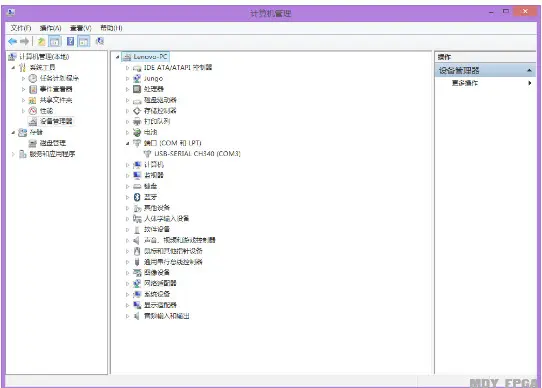Select USB-SERIAL CH340 (COM3) device
The height and width of the screenshot is (388, 542).
197,154
